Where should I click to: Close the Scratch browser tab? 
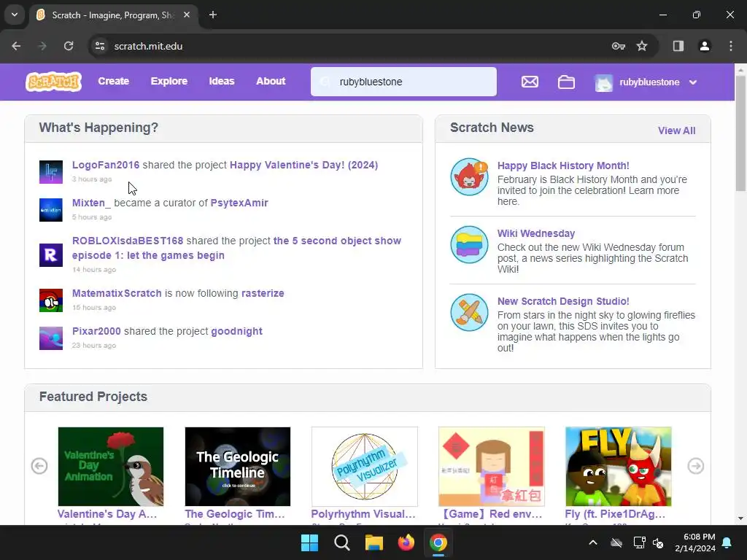click(x=187, y=15)
